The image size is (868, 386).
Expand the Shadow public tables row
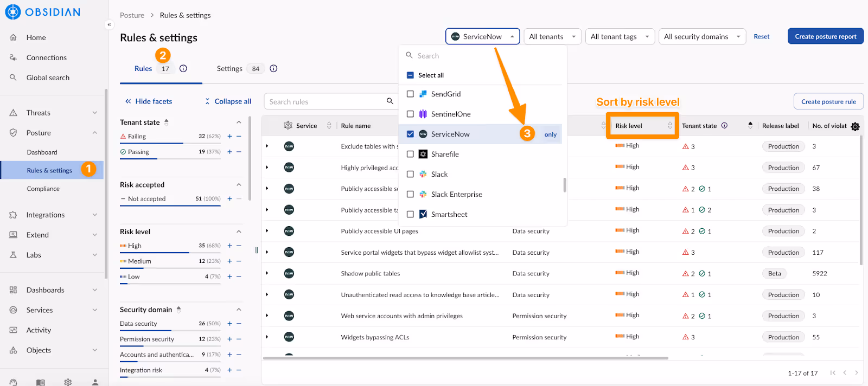[x=267, y=273]
